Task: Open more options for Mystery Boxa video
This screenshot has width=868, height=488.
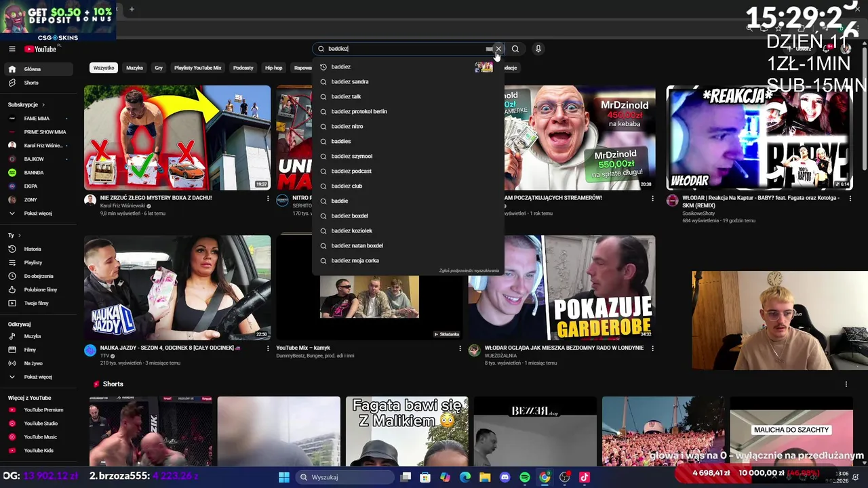Action: coord(267,199)
